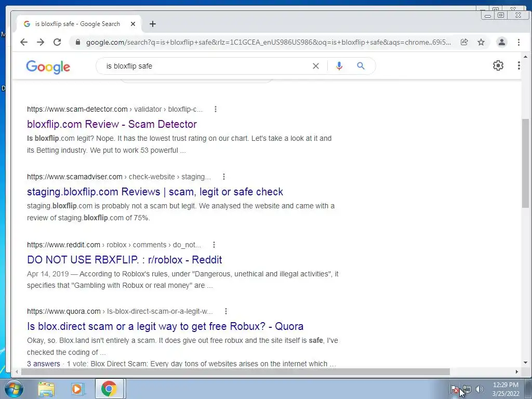Screen dimensions: 532x399
Task: Open Windows Explorer from the taskbar
Action: [46, 389]
